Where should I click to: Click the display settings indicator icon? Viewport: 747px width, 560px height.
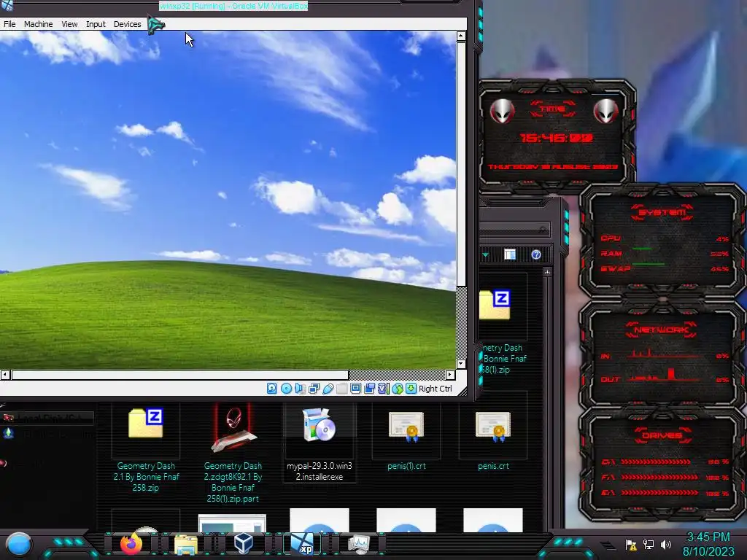pyautogui.click(x=355, y=389)
